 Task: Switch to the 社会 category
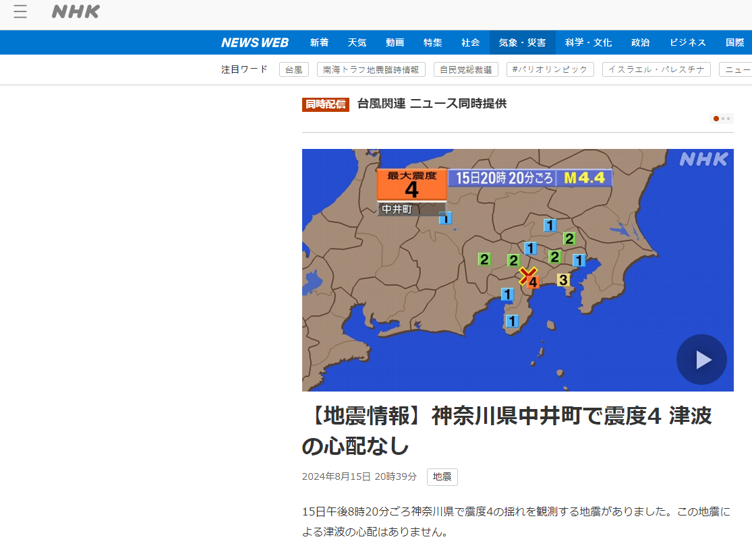tap(470, 42)
